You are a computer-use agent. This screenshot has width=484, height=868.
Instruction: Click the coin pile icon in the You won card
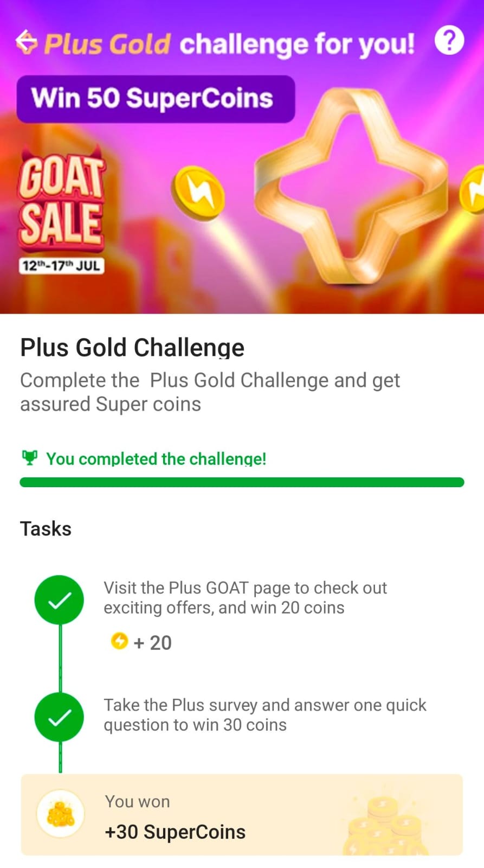pyautogui.click(x=60, y=814)
